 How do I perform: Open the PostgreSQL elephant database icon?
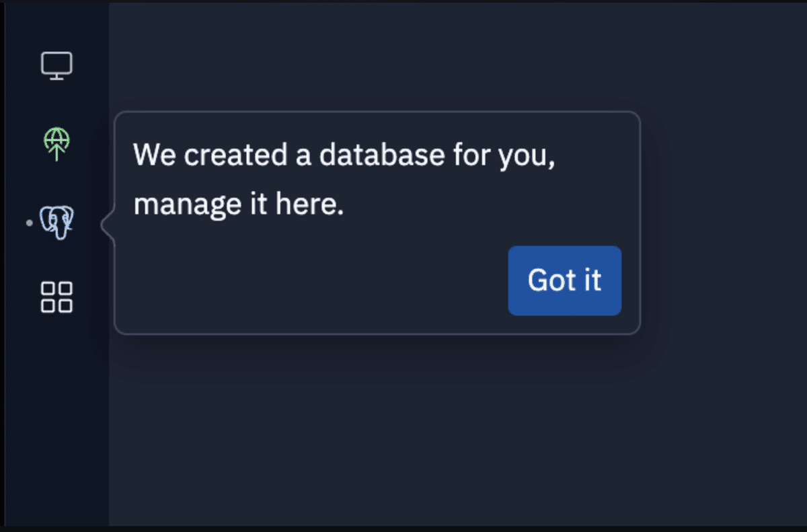[x=56, y=223]
